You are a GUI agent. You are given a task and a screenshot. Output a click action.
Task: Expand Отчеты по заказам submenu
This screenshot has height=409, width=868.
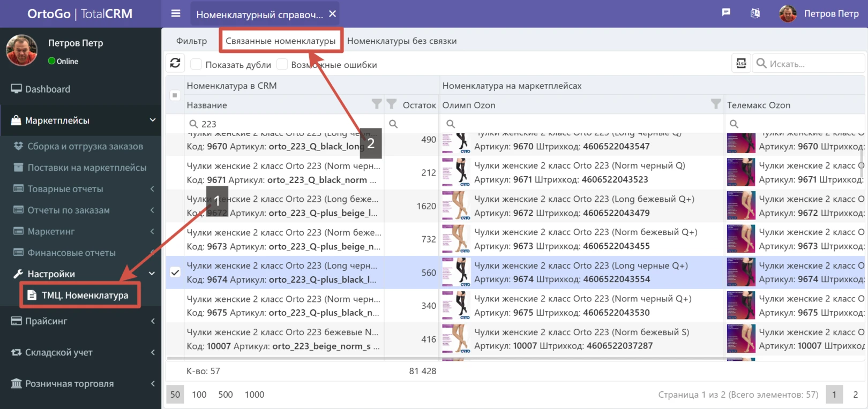pyautogui.click(x=80, y=210)
